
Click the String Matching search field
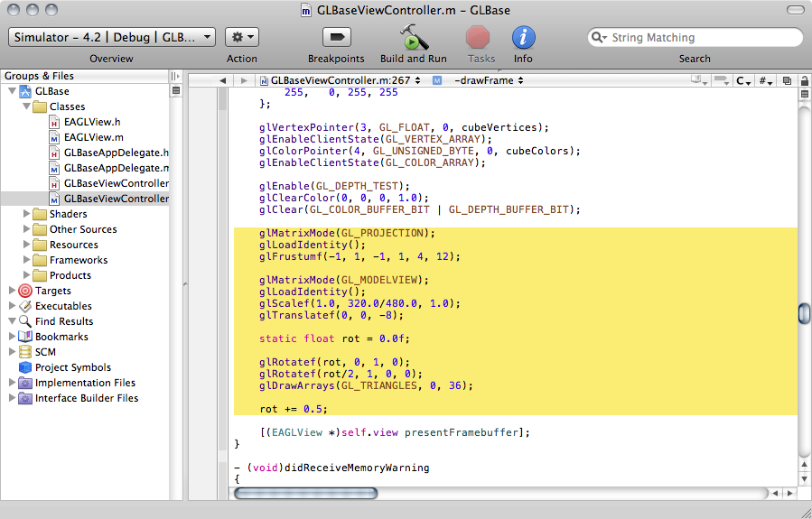pyautogui.click(x=695, y=37)
